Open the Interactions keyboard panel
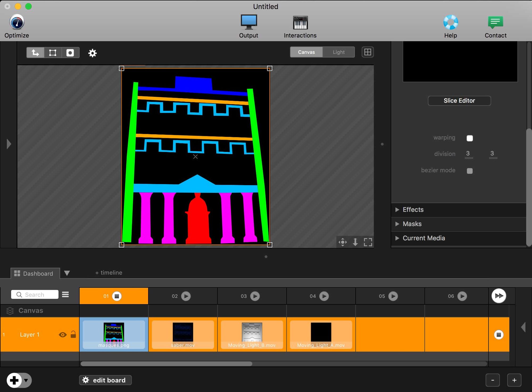Image resolution: width=532 pixels, height=392 pixels. coord(300,22)
